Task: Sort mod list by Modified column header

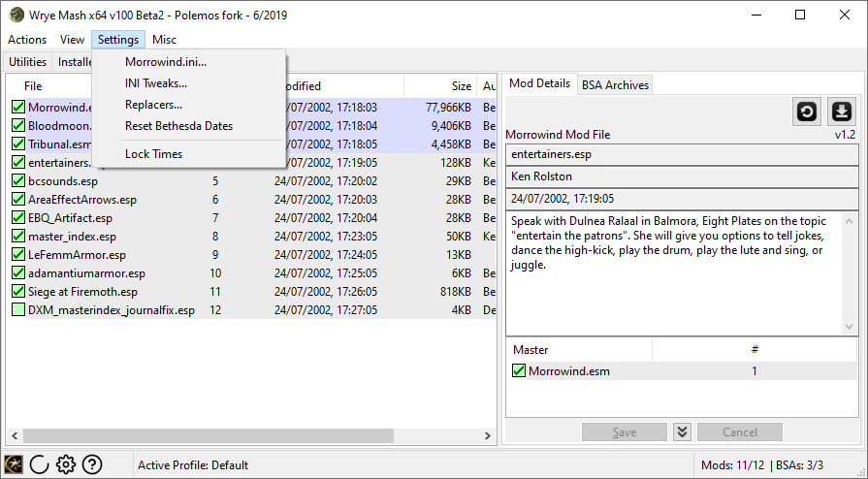Action: point(345,86)
